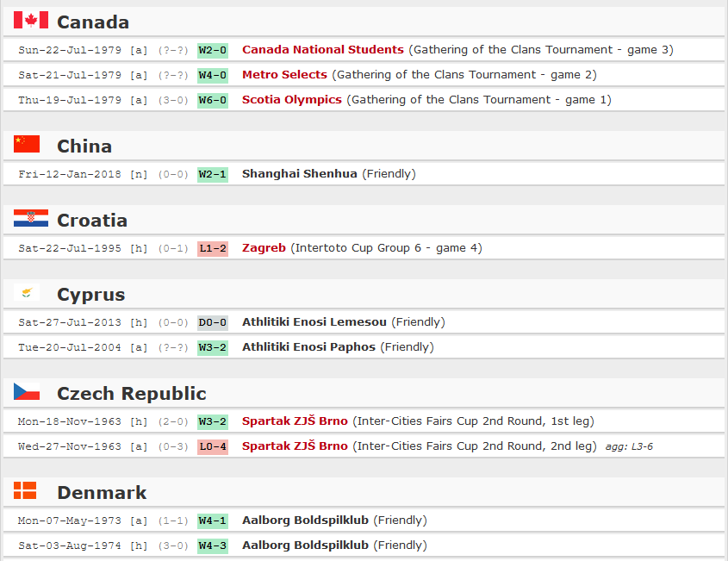Open Metro Selects team link
The width and height of the screenshot is (728, 561).
[284, 75]
